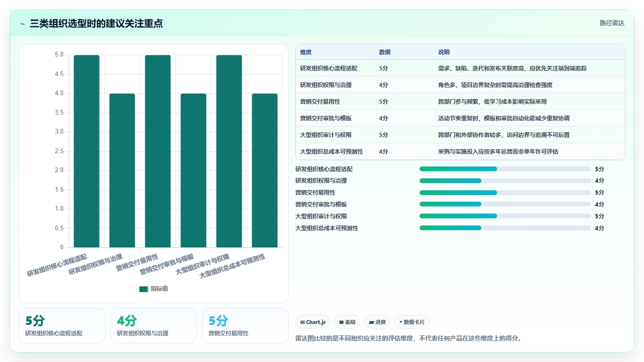Screen dimensions: 644x362
Task: Click the 三类组织选型时的建议关注重点 title
Action: coord(97,23)
